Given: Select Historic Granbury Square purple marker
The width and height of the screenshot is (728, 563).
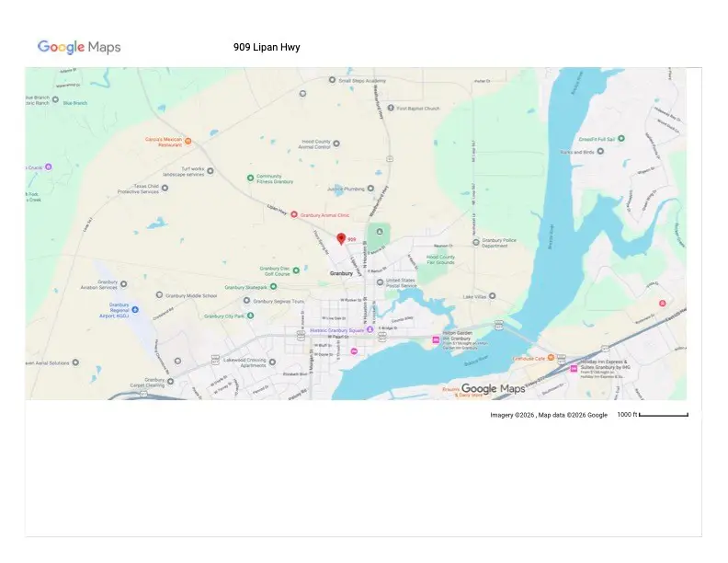Looking at the screenshot, I should [x=370, y=329].
